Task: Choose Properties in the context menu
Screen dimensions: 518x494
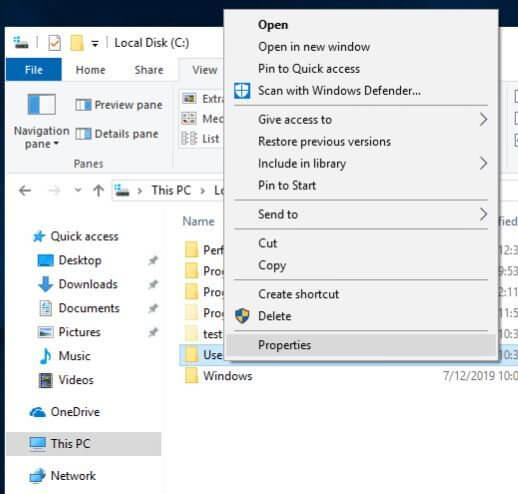Action: click(361, 345)
